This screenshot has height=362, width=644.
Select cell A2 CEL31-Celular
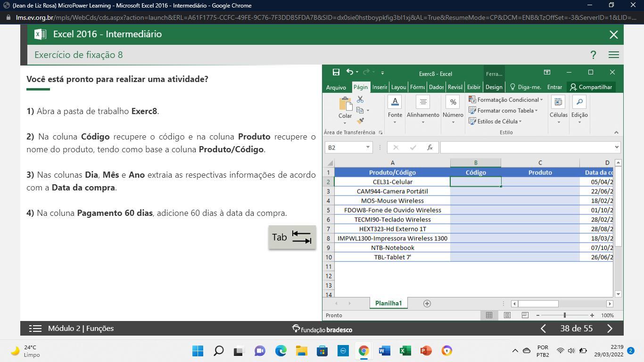click(x=392, y=182)
